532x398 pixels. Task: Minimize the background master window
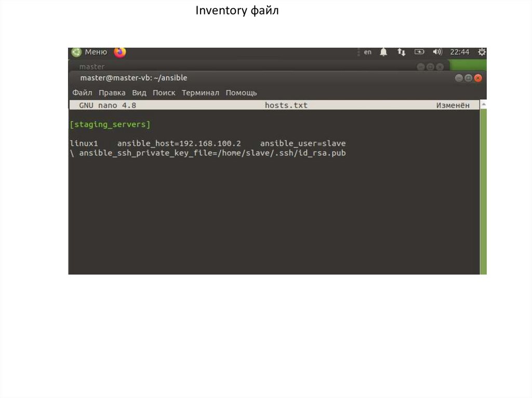[421, 67]
